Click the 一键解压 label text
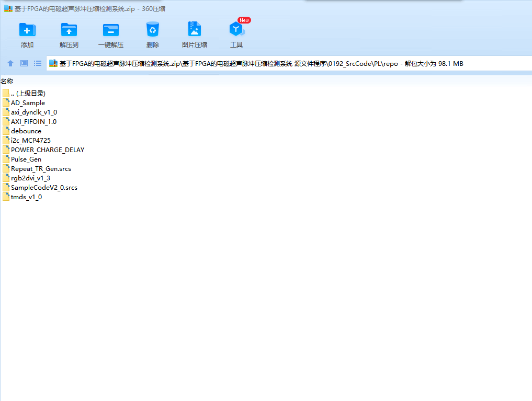Screen dimensions: 532x401 pyautogui.click(x=110, y=45)
